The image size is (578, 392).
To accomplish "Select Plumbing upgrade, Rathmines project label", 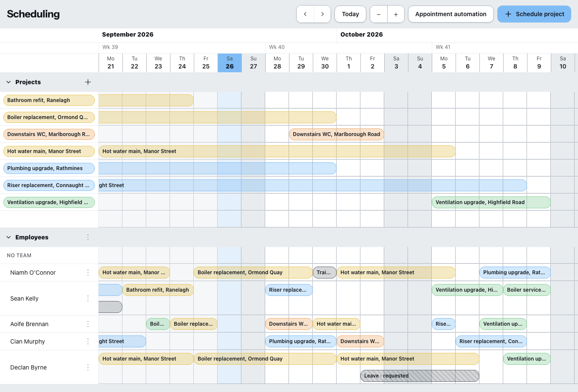I will coord(49,168).
